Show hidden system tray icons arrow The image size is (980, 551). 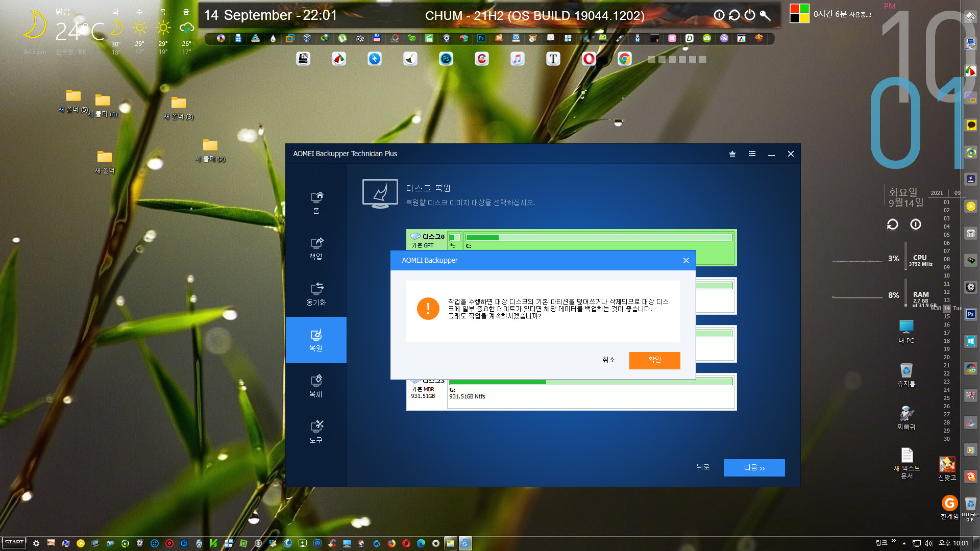pyautogui.click(x=904, y=543)
